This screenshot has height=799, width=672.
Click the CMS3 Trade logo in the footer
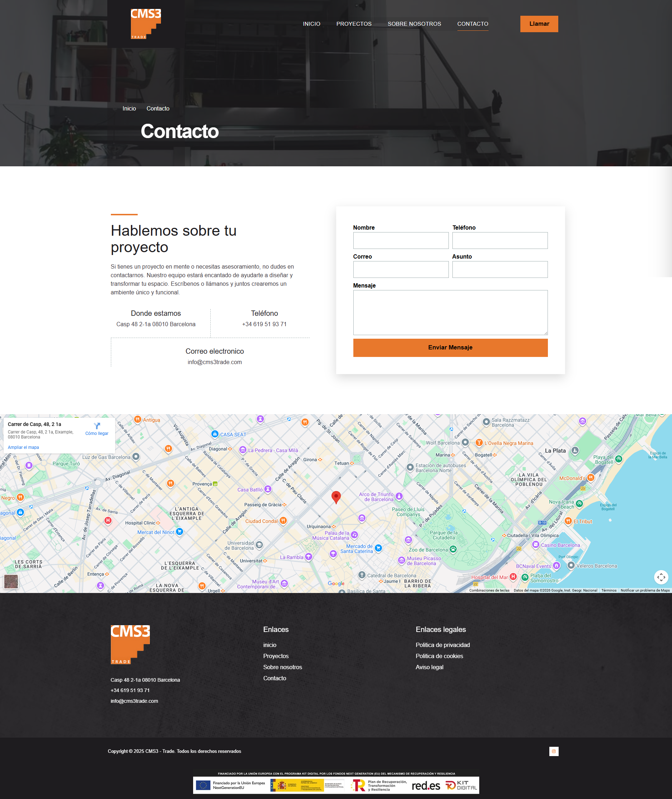pos(130,644)
